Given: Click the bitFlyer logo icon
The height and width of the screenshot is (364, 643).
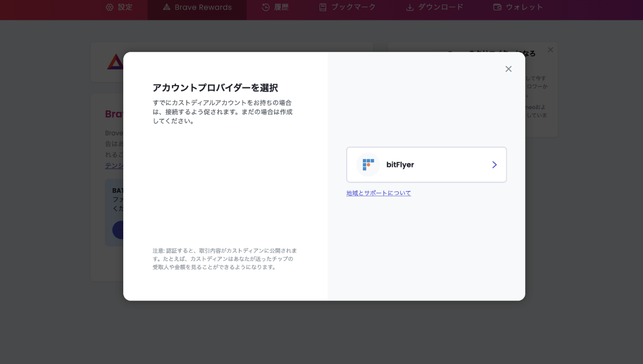Looking at the screenshot, I should pos(368,165).
